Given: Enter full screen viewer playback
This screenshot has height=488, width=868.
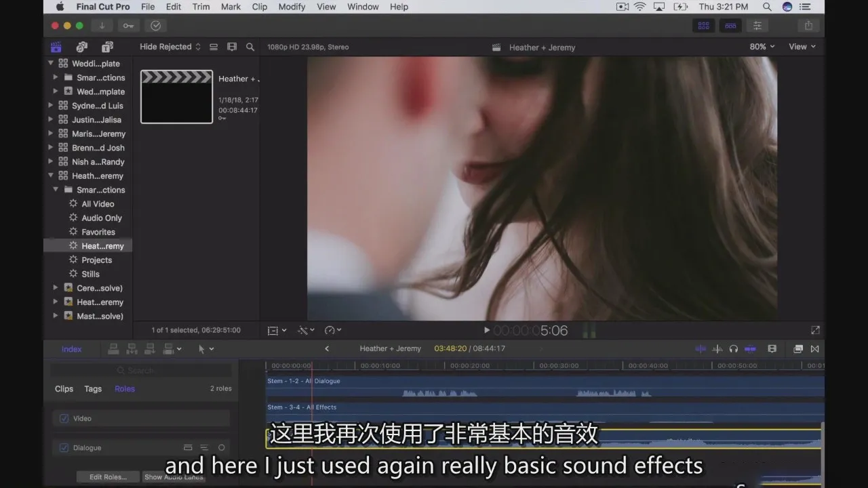Looking at the screenshot, I should coord(815,330).
